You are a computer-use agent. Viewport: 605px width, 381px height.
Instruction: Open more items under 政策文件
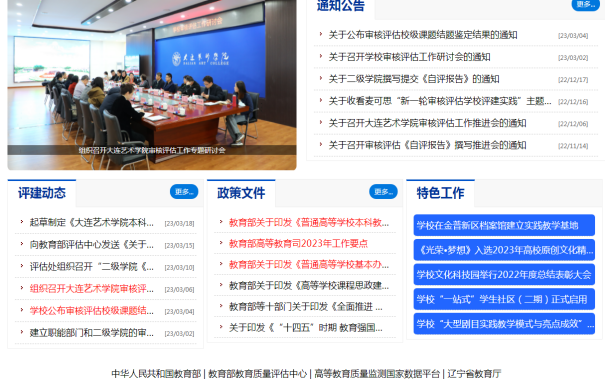[x=383, y=191]
